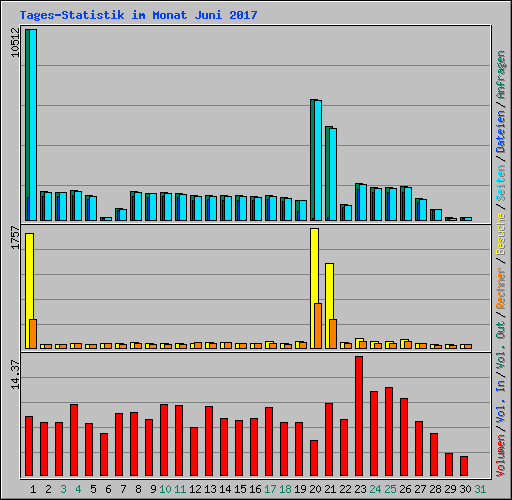Image resolution: width=512 pixels, height=500 pixels.
Task: Click the 'Dateien' legend label
Action: (x=501, y=132)
